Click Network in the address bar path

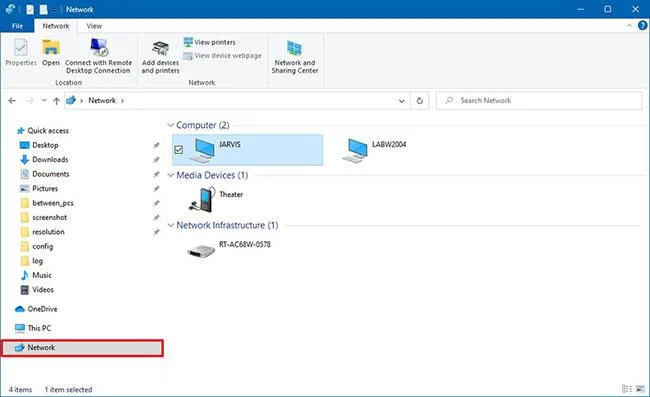102,101
